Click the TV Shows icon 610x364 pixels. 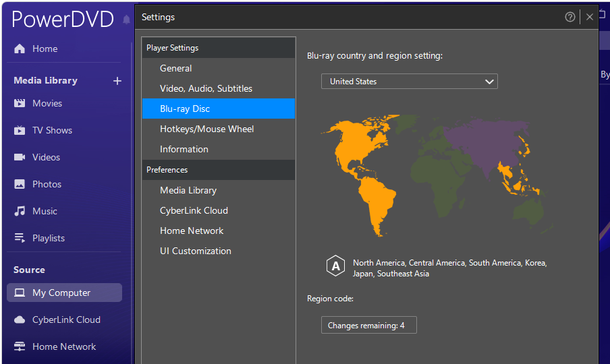20,130
